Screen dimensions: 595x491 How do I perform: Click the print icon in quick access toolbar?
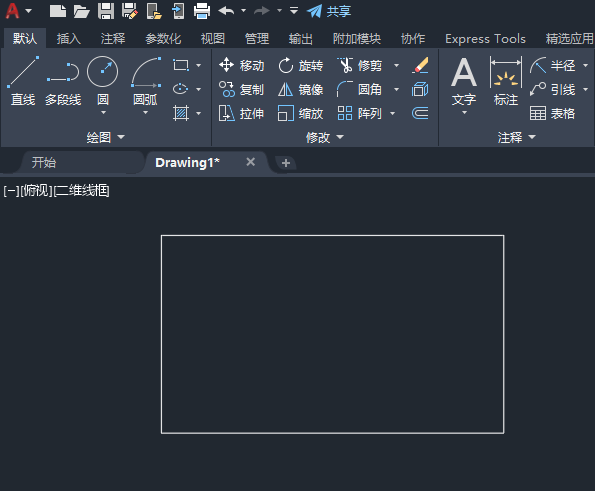[202, 11]
